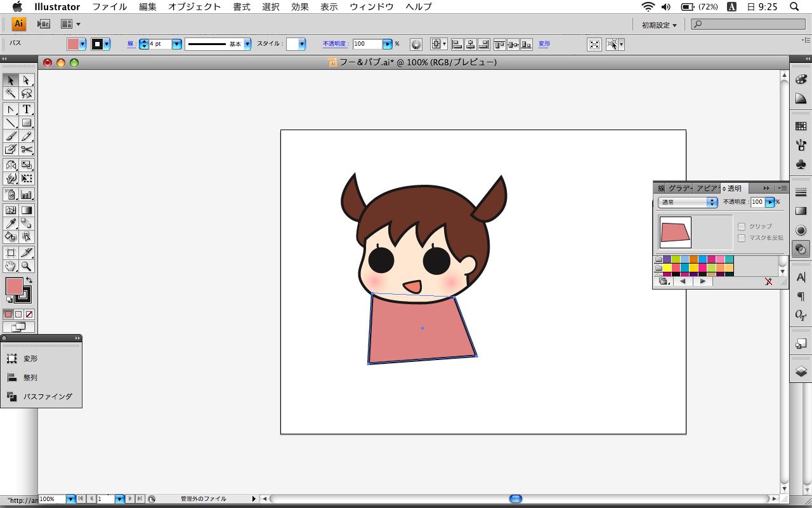Click the pink fill color swatch in toolbox
Viewport: 812px width, 508px height.
[x=13, y=286]
